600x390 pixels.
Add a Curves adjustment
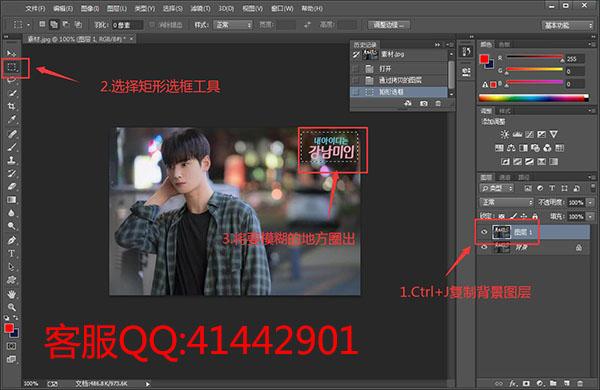click(x=529, y=134)
